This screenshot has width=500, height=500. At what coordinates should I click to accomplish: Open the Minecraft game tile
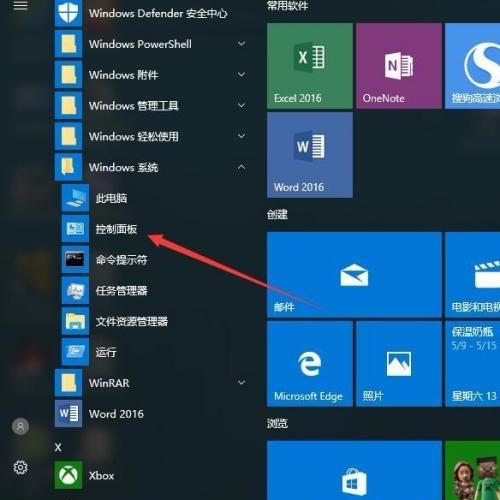[x=473, y=470]
